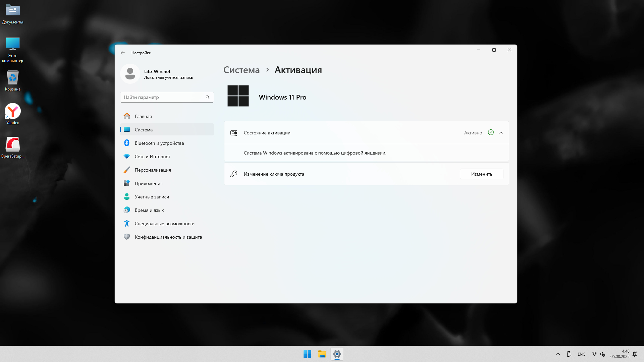Open Персонализация settings
Image resolution: width=644 pixels, height=362 pixels.
153,170
